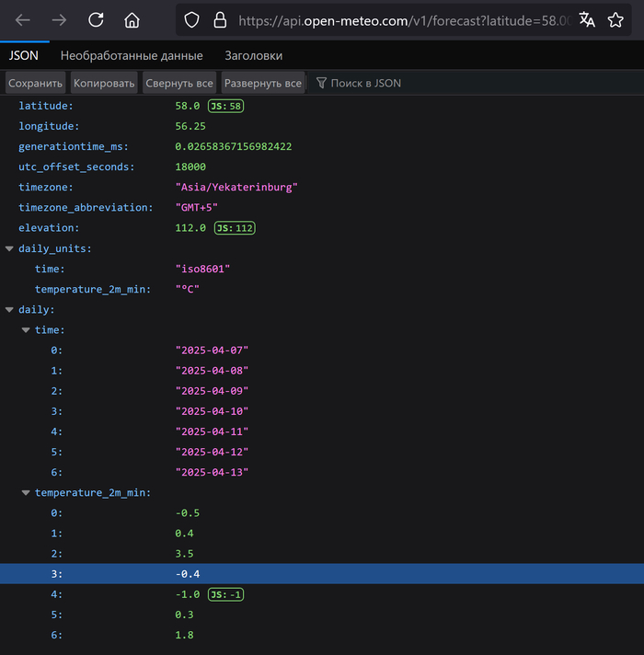Click the translate page icon

click(587, 20)
